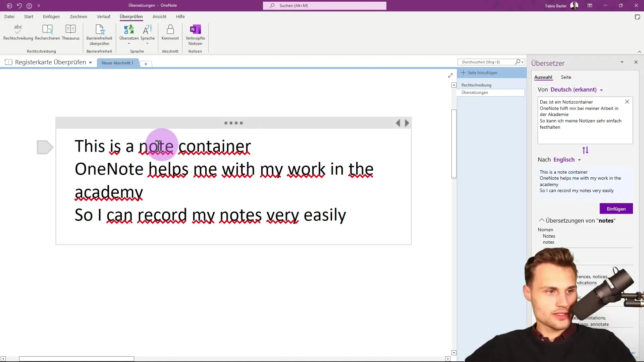644x362 pixels.
Task: Open Übersetzer pane options arrow
Action: point(622,62)
